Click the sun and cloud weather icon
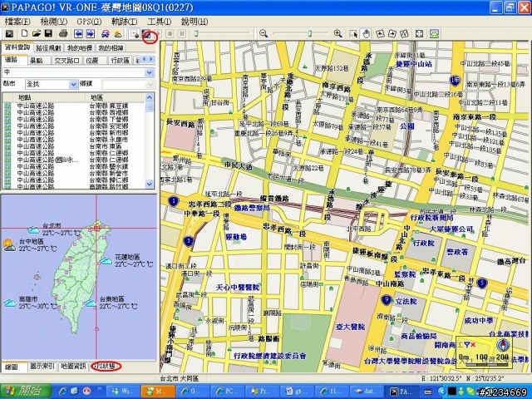The width and height of the screenshot is (532, 399). click(118, 33)
